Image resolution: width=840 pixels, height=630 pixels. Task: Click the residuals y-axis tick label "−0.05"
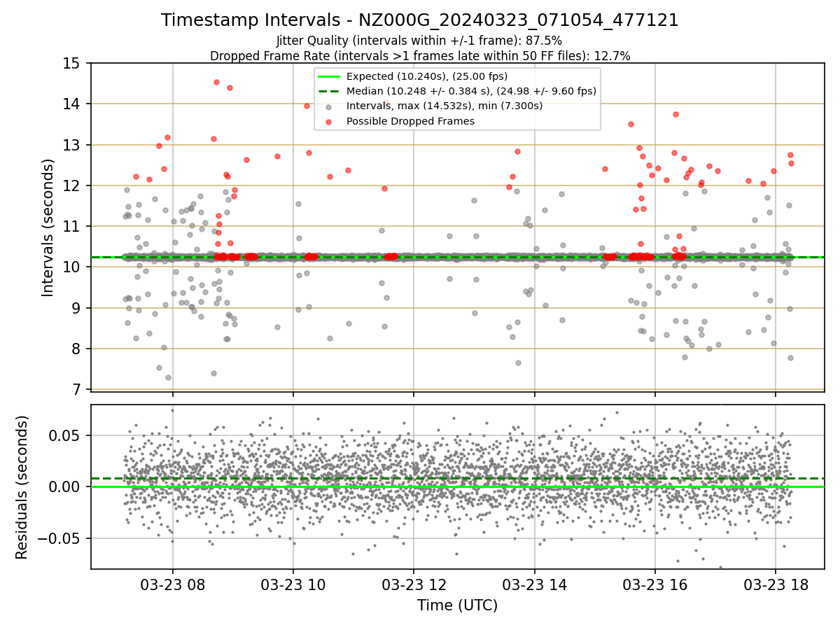pyautogui.click(x=59, y=538)
